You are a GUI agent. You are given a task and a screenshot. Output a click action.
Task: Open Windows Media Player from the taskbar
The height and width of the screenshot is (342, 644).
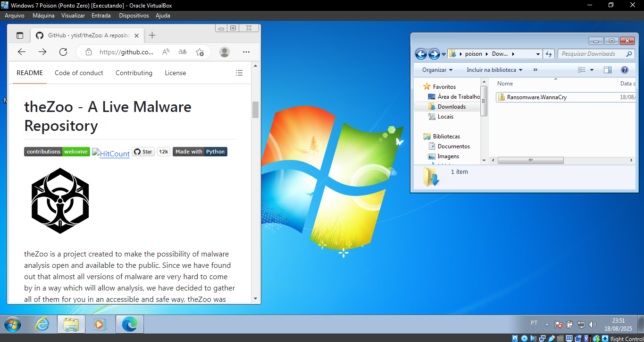point(100,324)
